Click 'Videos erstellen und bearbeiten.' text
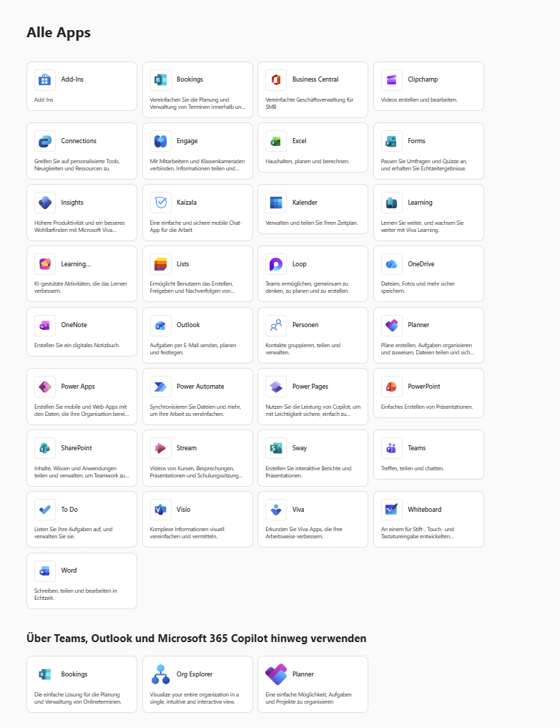The width and height of the screenshot is (560, 728). tap(419, 100)
